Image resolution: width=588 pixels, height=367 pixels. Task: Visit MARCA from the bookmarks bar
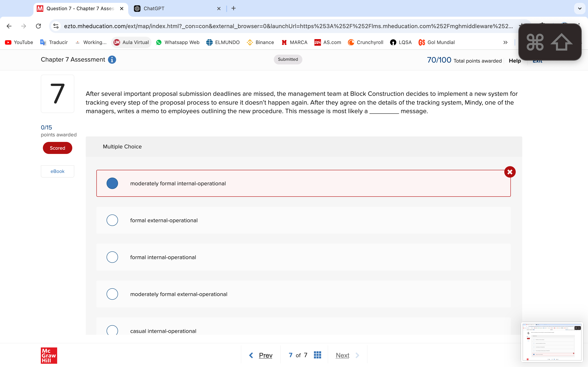(294, 42)
